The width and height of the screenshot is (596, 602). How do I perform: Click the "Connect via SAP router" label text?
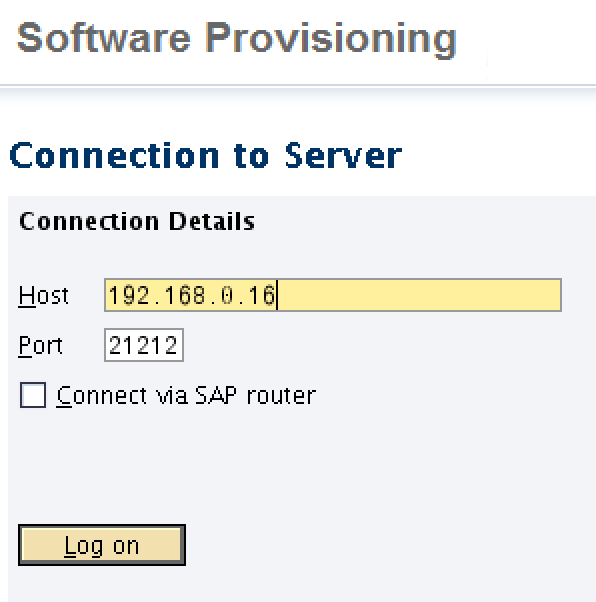point(187,395)
